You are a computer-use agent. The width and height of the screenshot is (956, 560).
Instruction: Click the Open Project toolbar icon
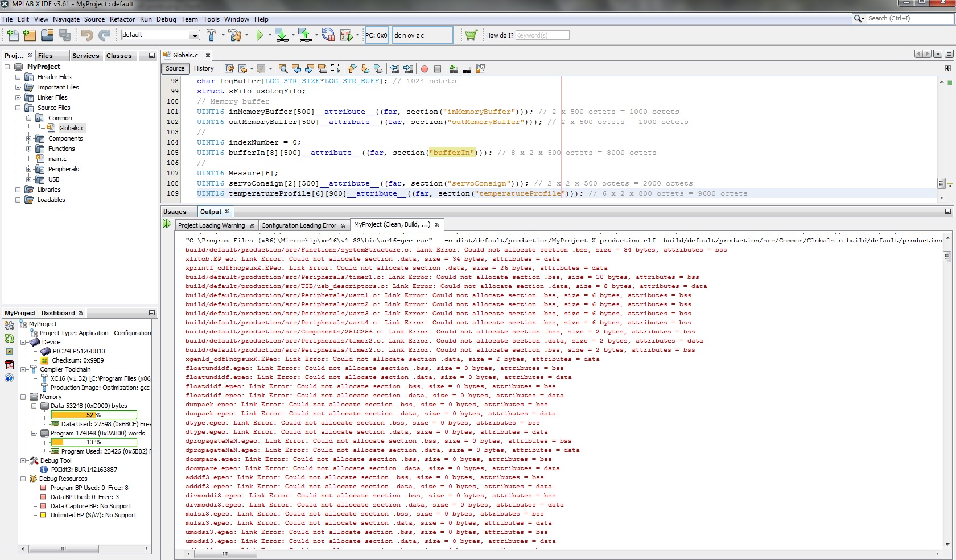point(47,35)
